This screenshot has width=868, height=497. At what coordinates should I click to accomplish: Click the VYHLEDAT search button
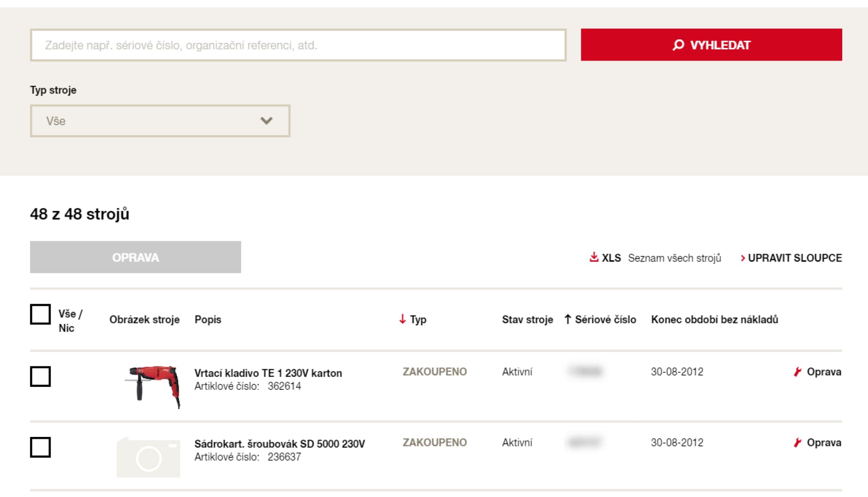(x=711, y=45)
